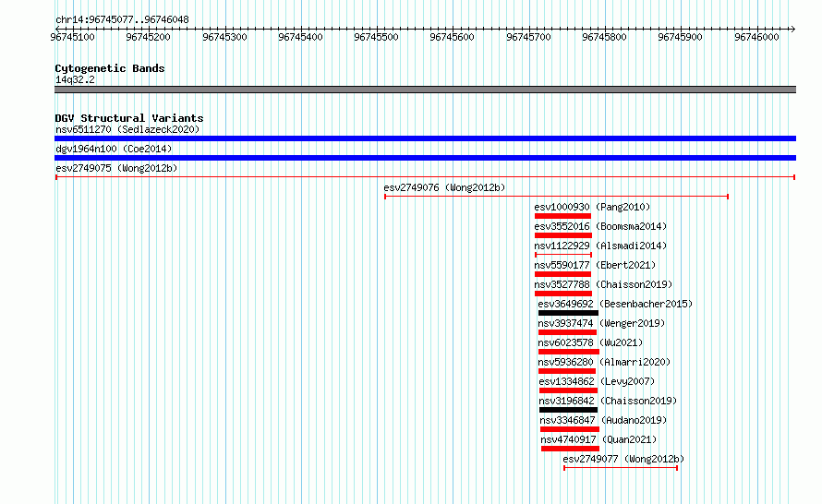
Task: Open the nsv6023578 (Wu2021) variant
Action: pyautogui.click(x=590, y=342)
